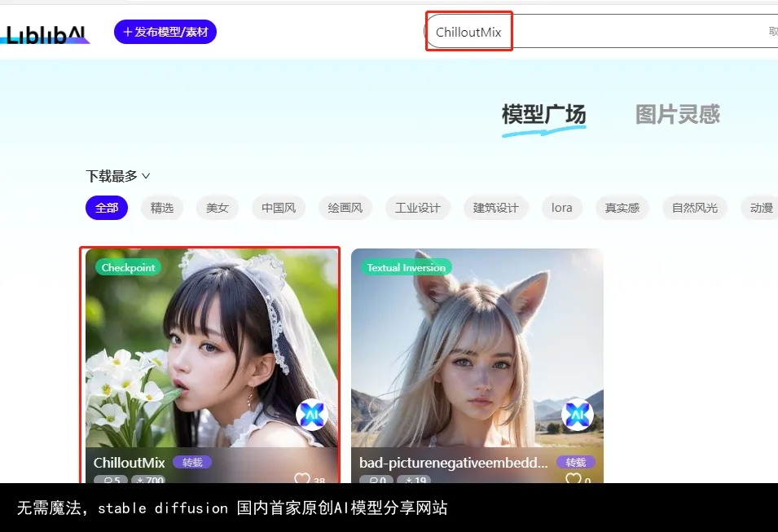Click the AI avatar icon on bad-picture card
778x532 pixels.
click(578, 414)
